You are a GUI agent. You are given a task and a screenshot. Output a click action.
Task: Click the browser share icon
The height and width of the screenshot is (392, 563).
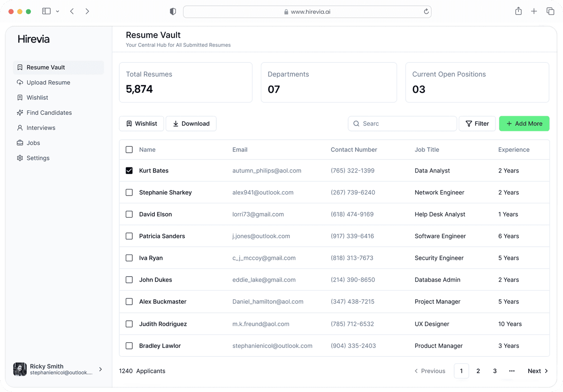518,11
